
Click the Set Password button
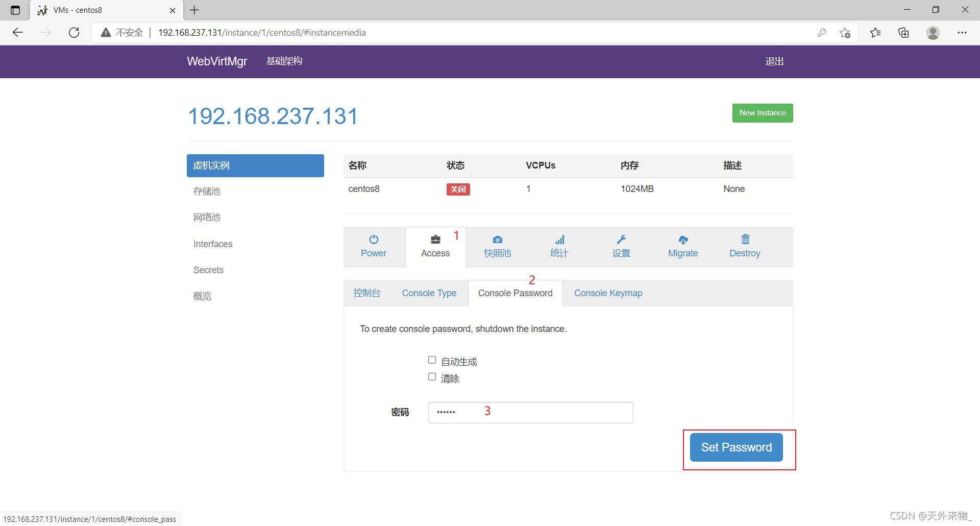coord(736,447)
